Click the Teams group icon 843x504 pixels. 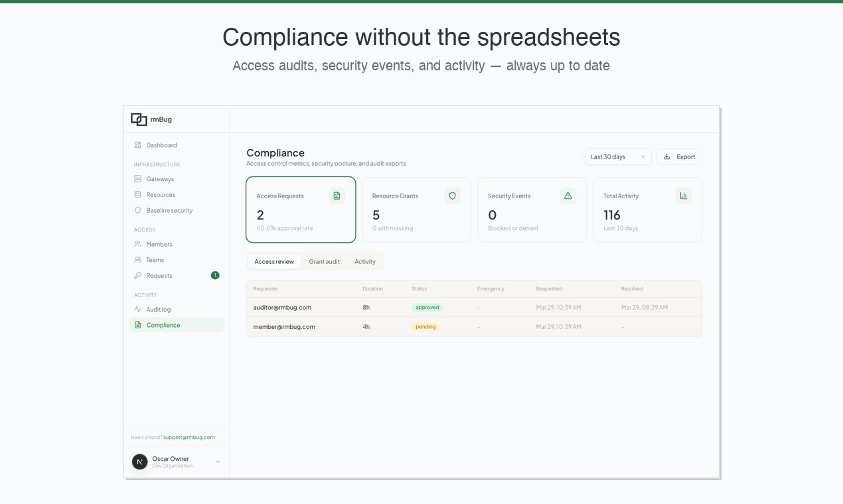coord(137,260)
